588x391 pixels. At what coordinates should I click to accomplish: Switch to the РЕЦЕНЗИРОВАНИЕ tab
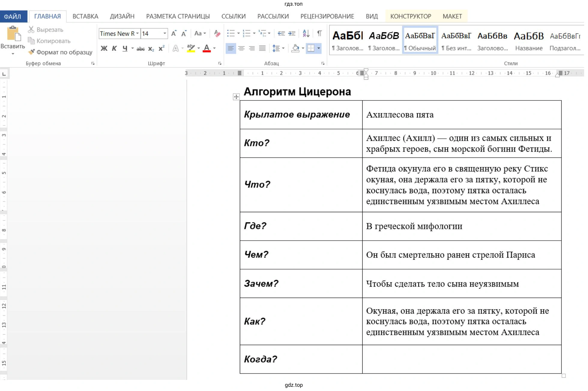tap(327, 17)
